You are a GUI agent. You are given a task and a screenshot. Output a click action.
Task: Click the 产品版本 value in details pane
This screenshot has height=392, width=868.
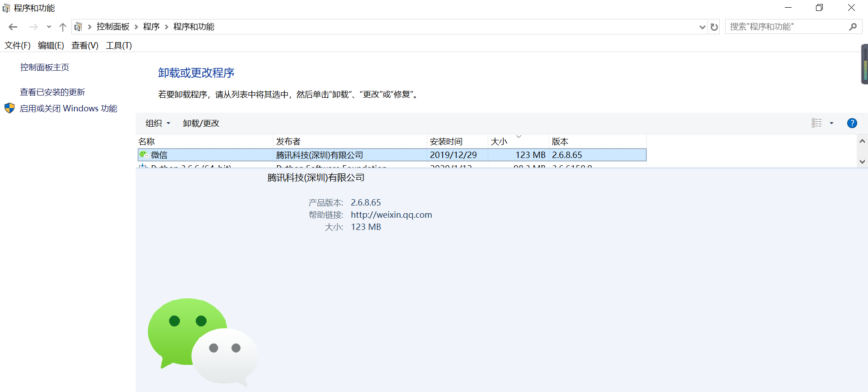pos(366,202)
